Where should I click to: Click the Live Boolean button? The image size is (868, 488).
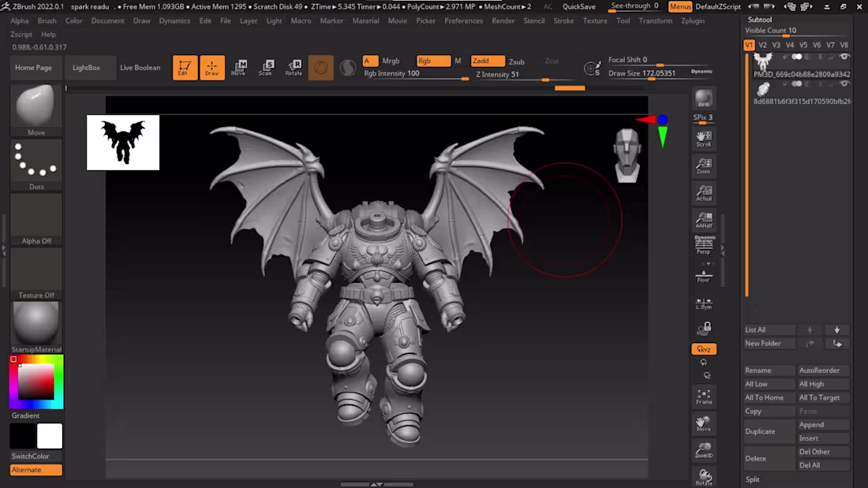[140, 68]
